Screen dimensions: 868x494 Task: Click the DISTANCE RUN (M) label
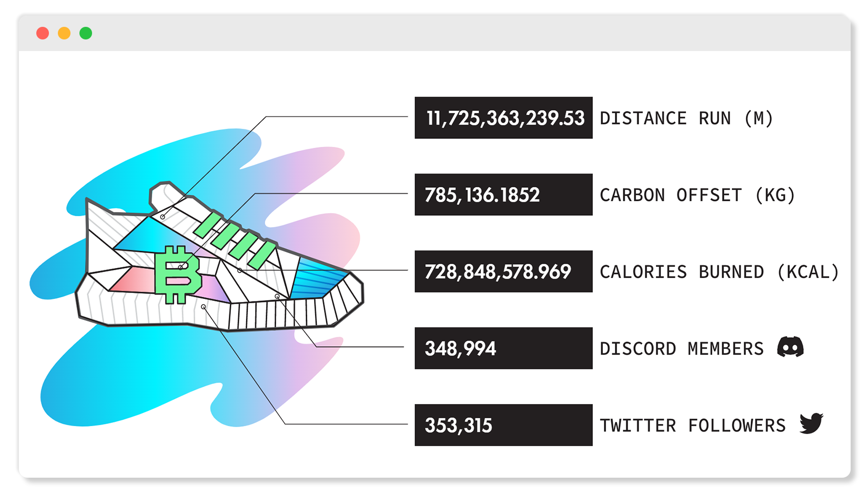pos(686,118)
